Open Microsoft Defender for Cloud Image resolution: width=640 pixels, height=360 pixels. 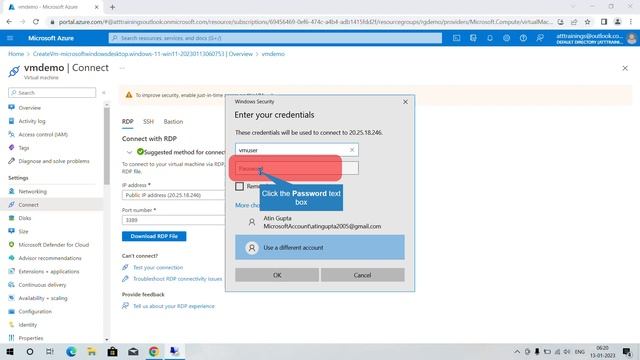[53, 245]
